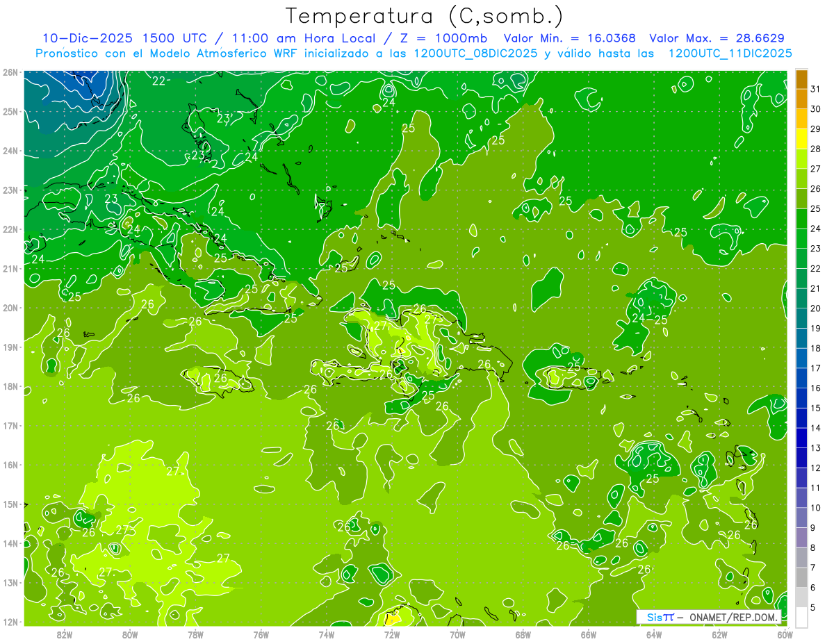Click the amber swatch between legend 29 and 30

[x=801, y=119]
